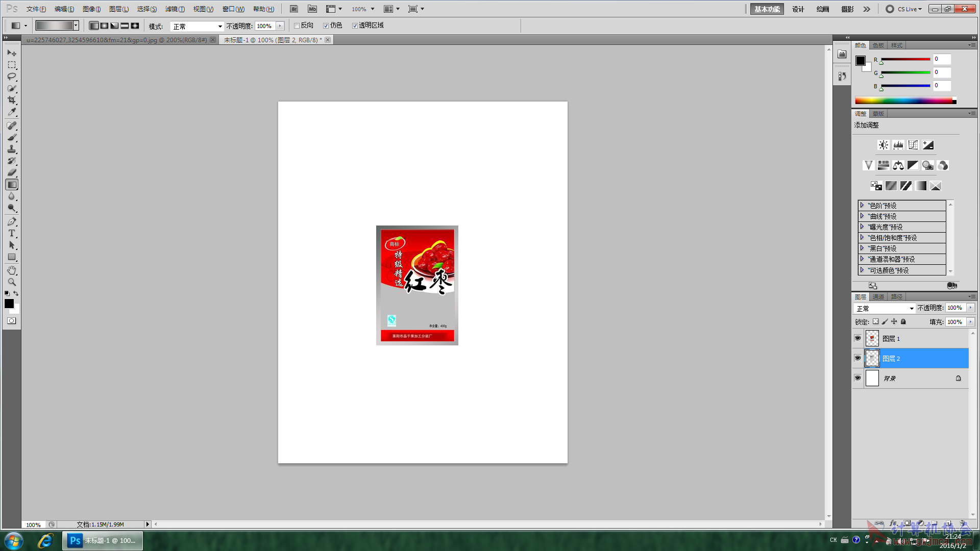980x551 pixels.
Task: Click the 绘画 workspace button
Action: point(822,9)
